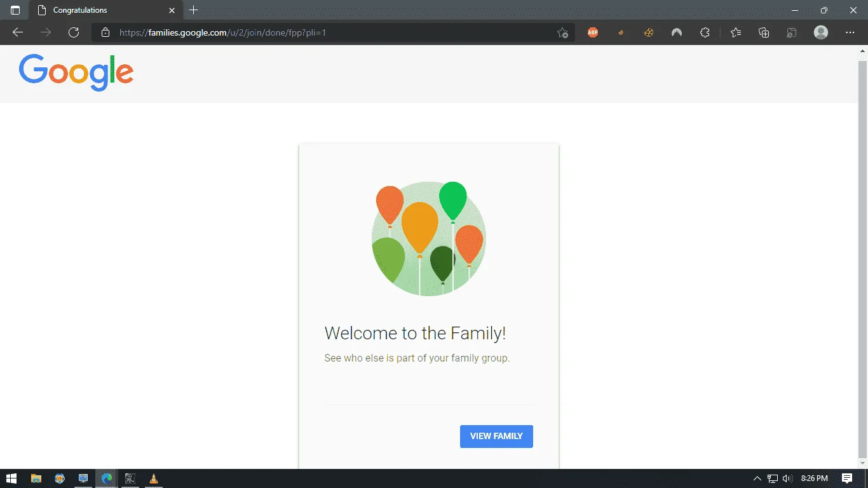The height and width of the screenshot is (488, 868).
Task: Switch to Microsoft Edge in taskbar
Action: (107, 478)
